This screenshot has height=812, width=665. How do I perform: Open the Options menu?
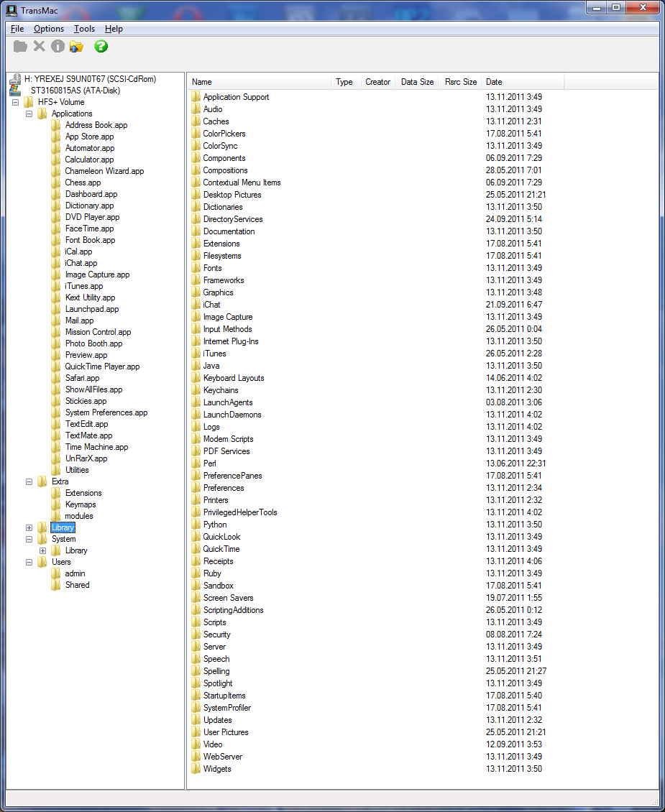click(x=49, y=29)
